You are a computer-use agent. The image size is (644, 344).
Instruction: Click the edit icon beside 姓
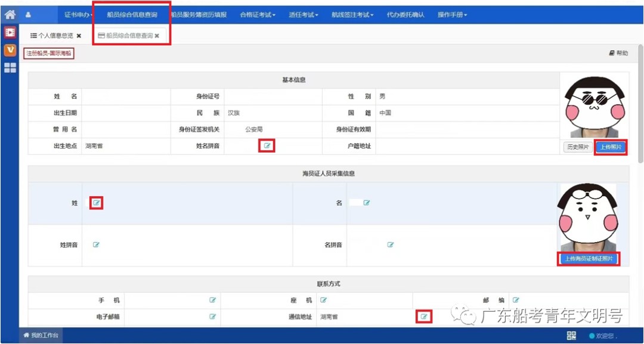[x=97, y=202]
